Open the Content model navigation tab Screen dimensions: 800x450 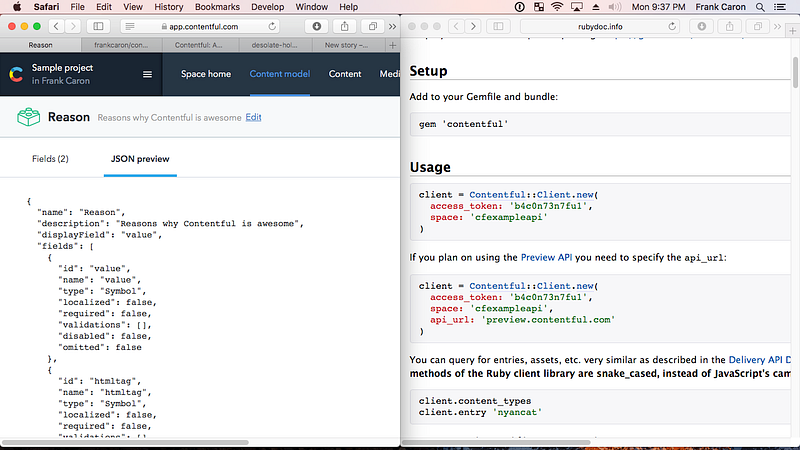point(279,74)
